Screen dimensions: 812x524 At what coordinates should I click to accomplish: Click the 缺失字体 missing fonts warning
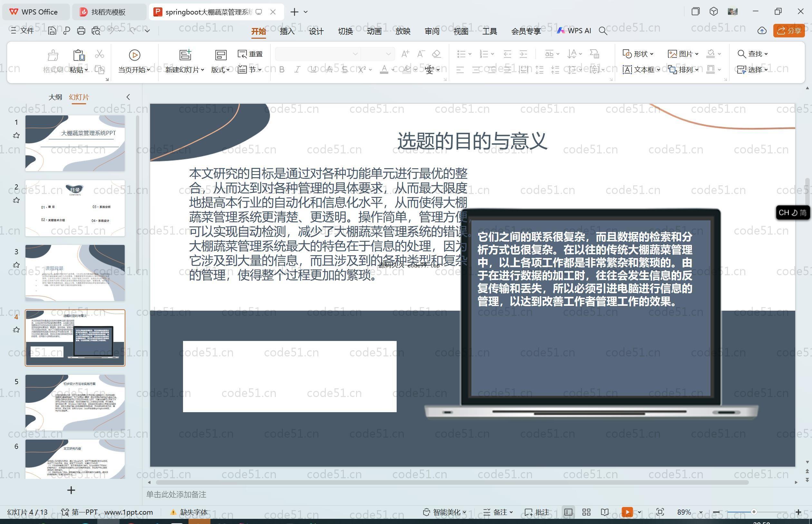coord(189,512)
